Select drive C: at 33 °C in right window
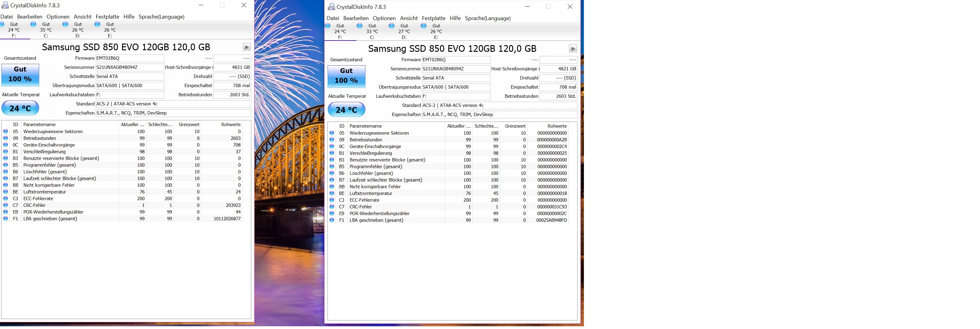The width and height of the screenshot is (980, 329). (372, 32)
